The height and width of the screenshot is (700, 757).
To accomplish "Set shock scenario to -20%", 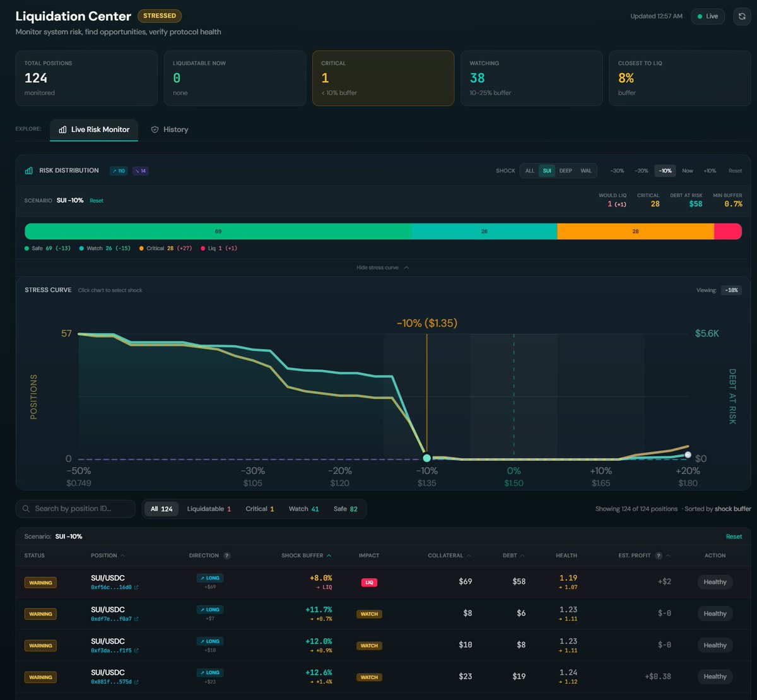I will (641, 170).
